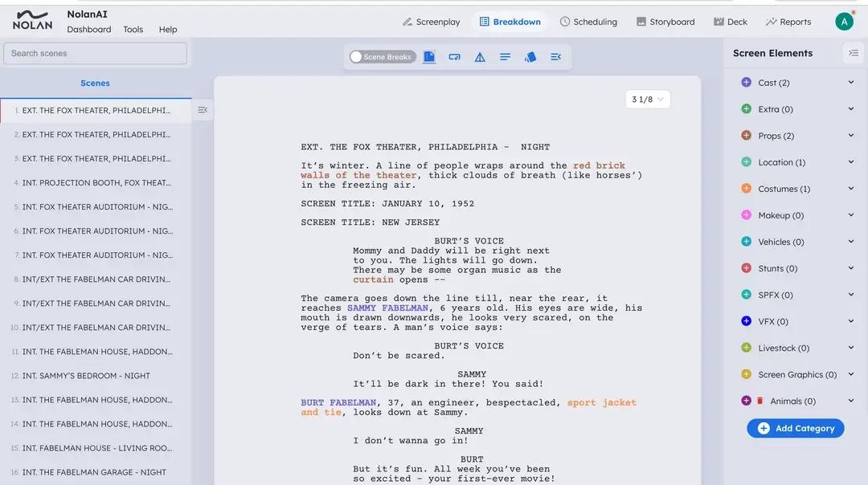The image size is (868, 485).
Task: Switch to the Breakdown tab
Action: coord(510,22)
